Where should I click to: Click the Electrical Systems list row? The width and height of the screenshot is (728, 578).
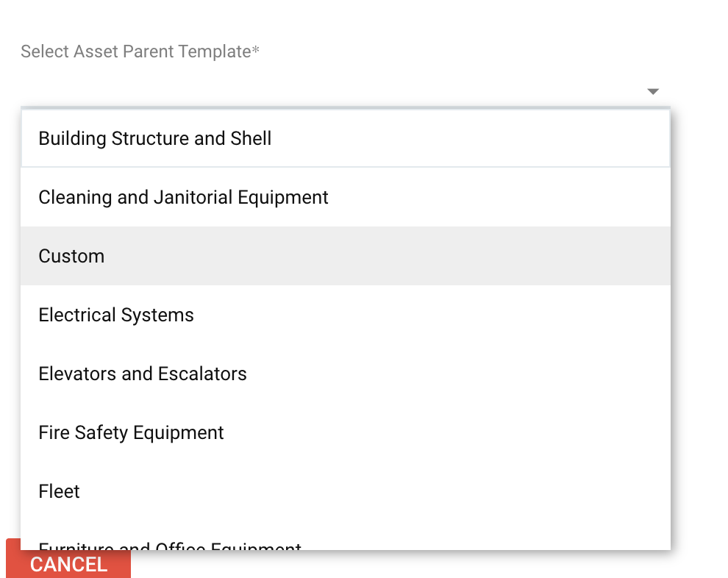point(345,315)
